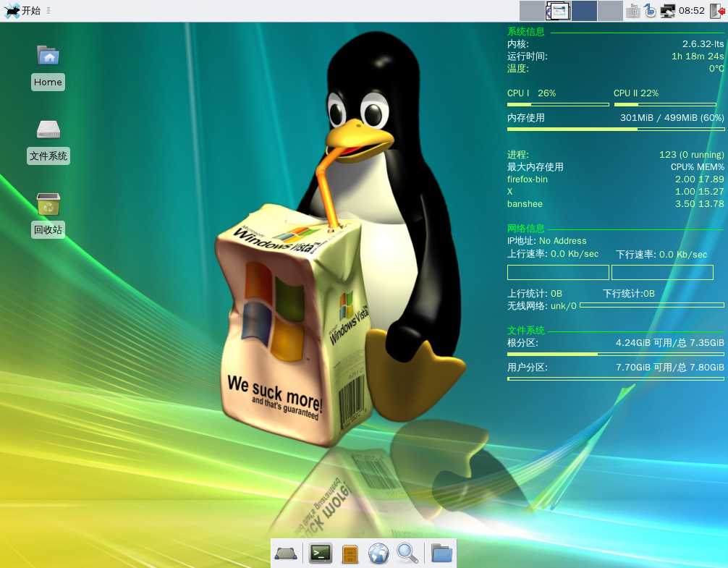
Task: Click the 系统信息 heading
Action: coord(525,32)
